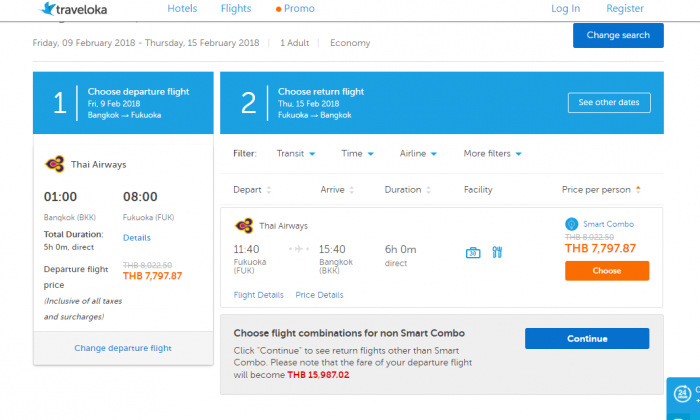
Task: Click the Traveloka bird logo
Action: coord(48,8)
